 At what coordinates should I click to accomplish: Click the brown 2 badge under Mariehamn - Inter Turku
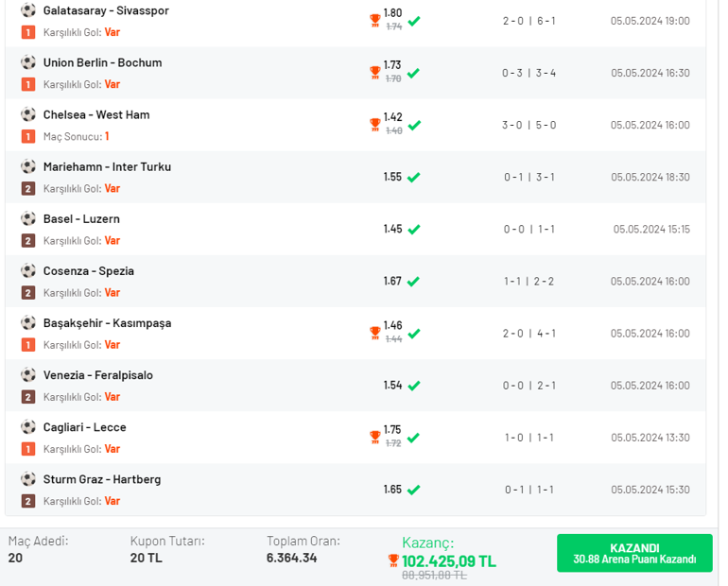[28, 188]
